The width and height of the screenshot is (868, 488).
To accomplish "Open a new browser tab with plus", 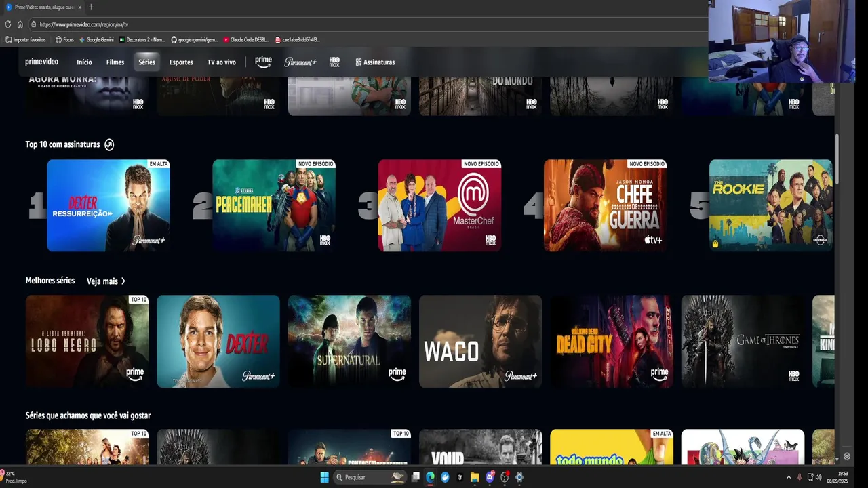I will [x=91, y=7].
